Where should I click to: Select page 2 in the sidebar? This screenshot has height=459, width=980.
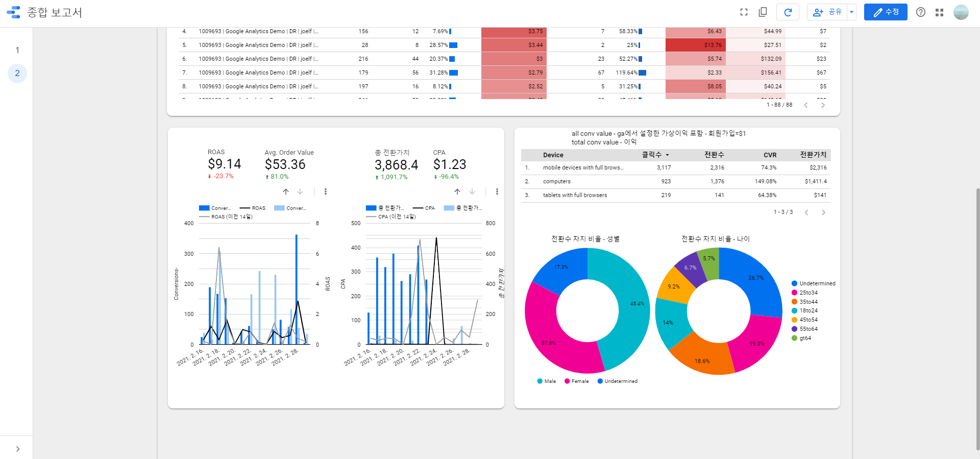(x=17, y=74)
